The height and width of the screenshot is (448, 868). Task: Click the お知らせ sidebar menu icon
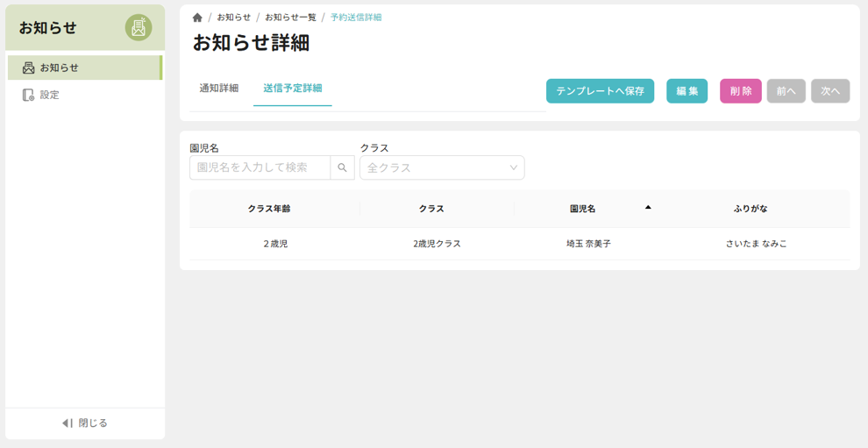point(28,68)
